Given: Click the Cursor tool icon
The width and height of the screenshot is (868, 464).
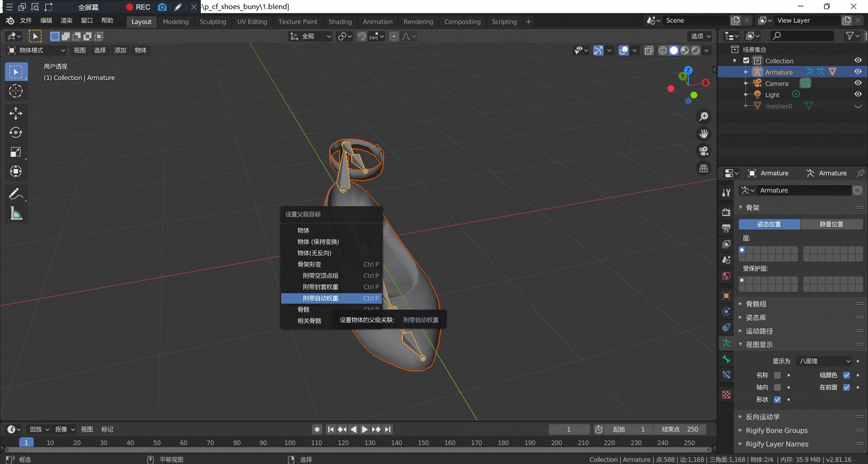Looking at the screenshot, I should tap(16, 91).
